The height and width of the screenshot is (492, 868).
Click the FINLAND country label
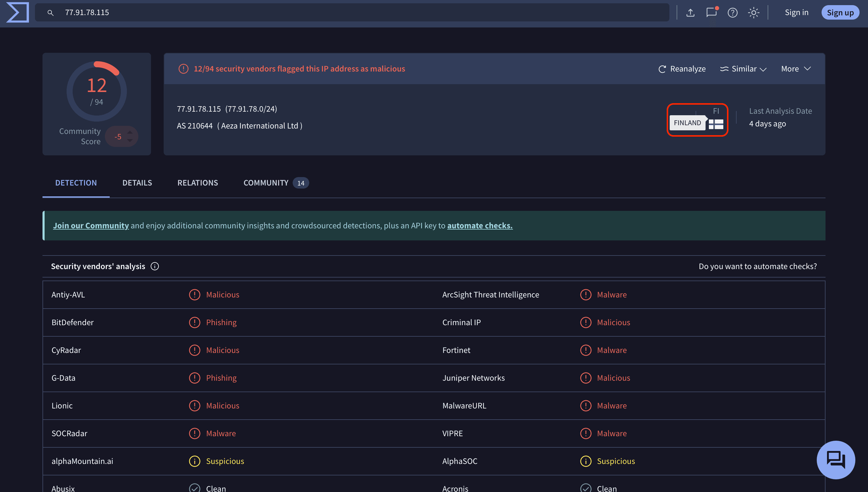687,123
